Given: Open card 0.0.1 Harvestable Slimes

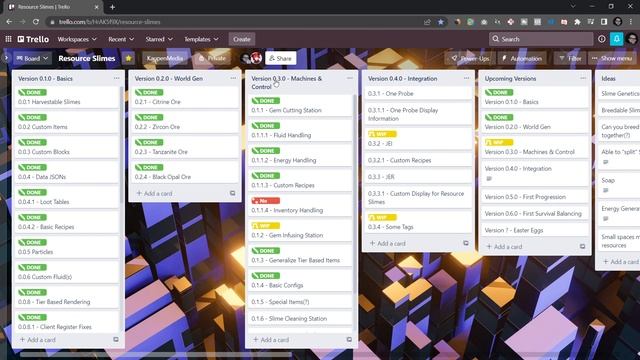Looking at the screenshot, I should point(67,98).
